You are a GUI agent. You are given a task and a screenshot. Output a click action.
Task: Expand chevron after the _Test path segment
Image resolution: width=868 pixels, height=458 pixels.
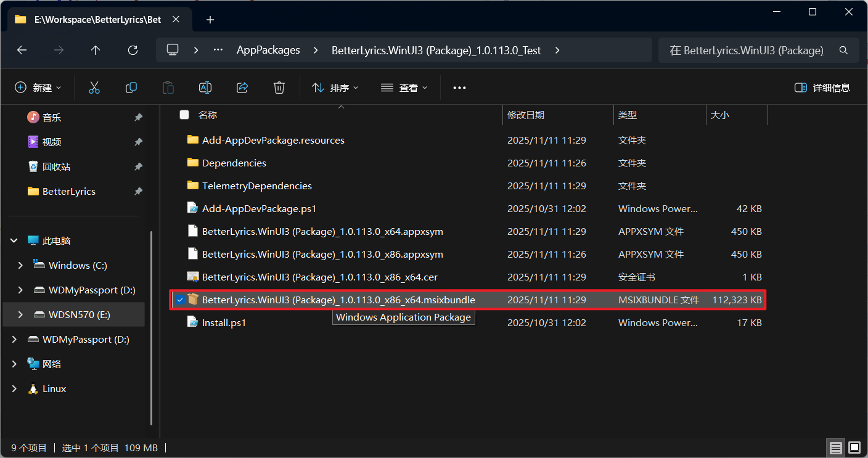coord(557,50)
